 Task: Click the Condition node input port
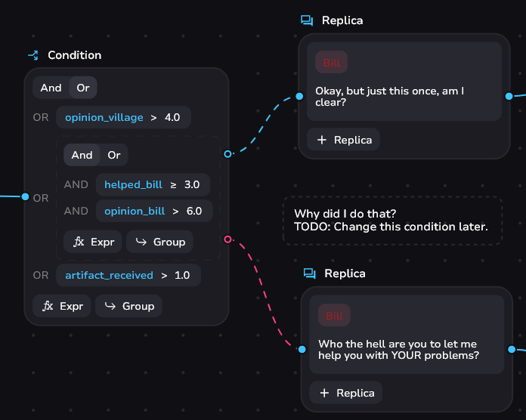tap(25, 197)
